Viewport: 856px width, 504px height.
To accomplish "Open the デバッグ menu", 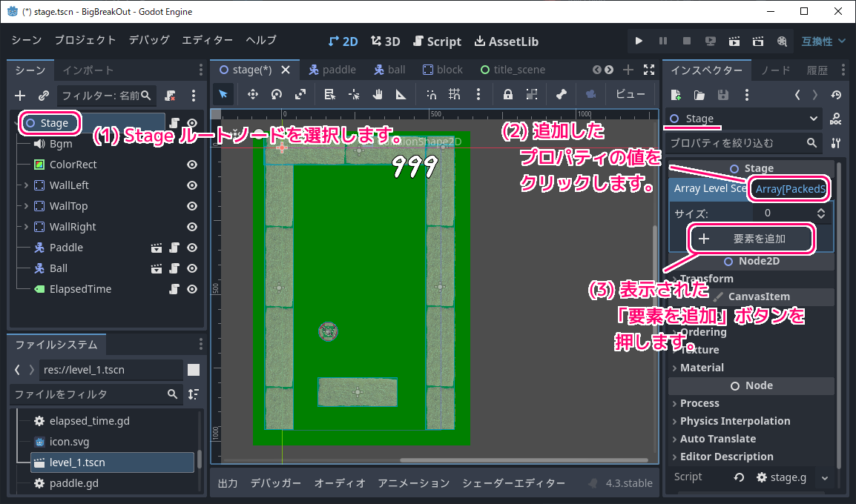I will pos(149,40).
